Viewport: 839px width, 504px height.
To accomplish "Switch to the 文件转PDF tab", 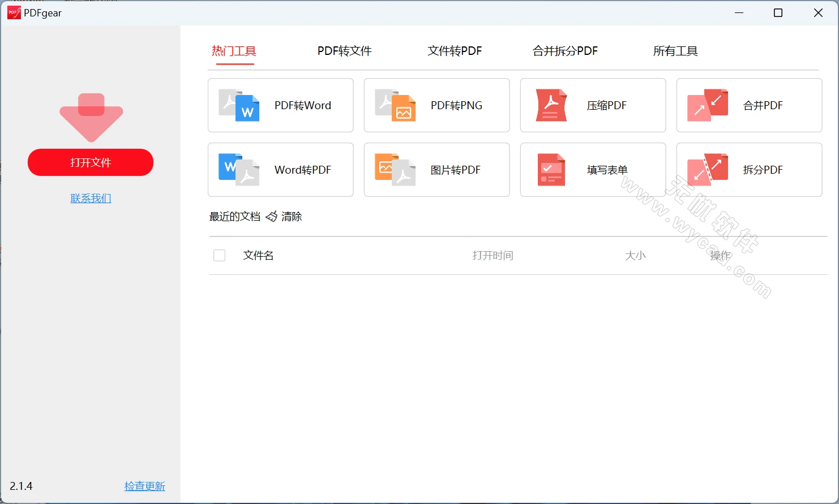I will coord(454,51).
